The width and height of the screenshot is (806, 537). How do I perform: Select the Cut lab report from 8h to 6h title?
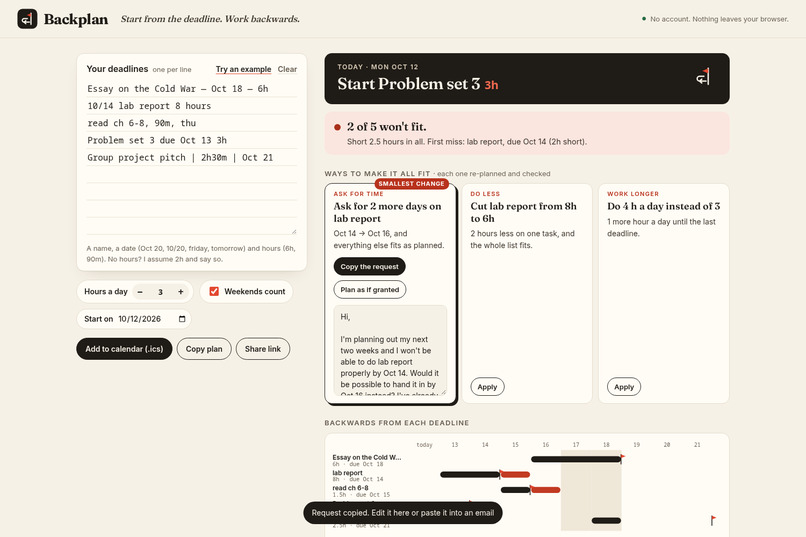[x=523, y=212]
